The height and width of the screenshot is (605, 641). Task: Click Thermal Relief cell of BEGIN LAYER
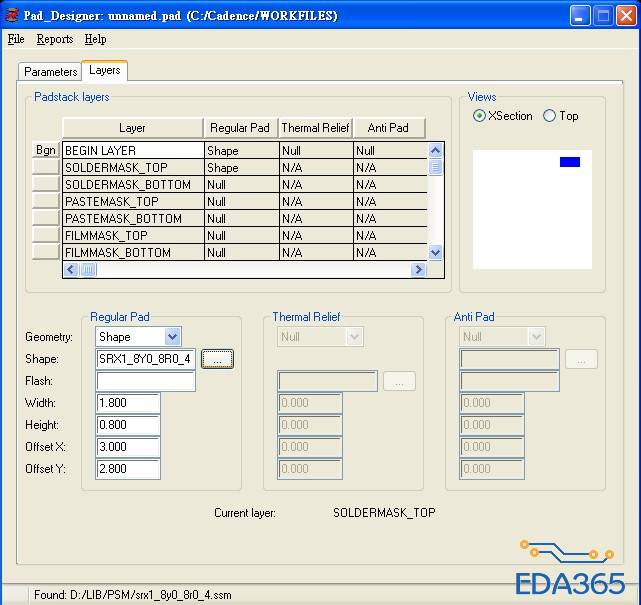click(316, 150)
